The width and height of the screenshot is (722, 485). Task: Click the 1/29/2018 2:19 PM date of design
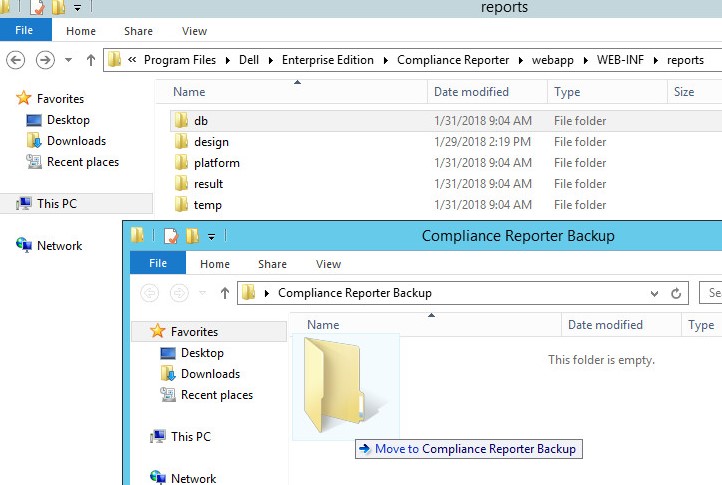482,142
